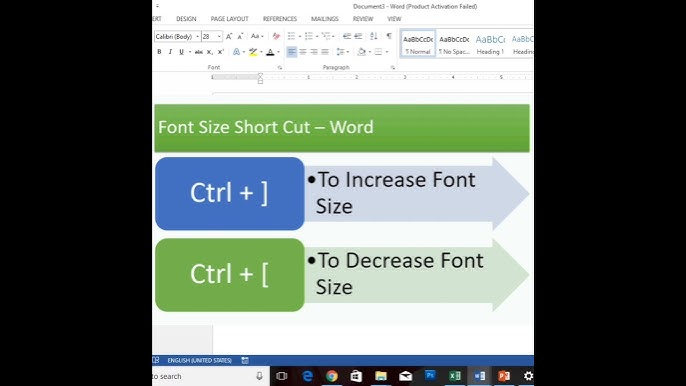Open the REVIEW ribbon tab
This screenshot has width=686, height=386.
click(363, 19)
